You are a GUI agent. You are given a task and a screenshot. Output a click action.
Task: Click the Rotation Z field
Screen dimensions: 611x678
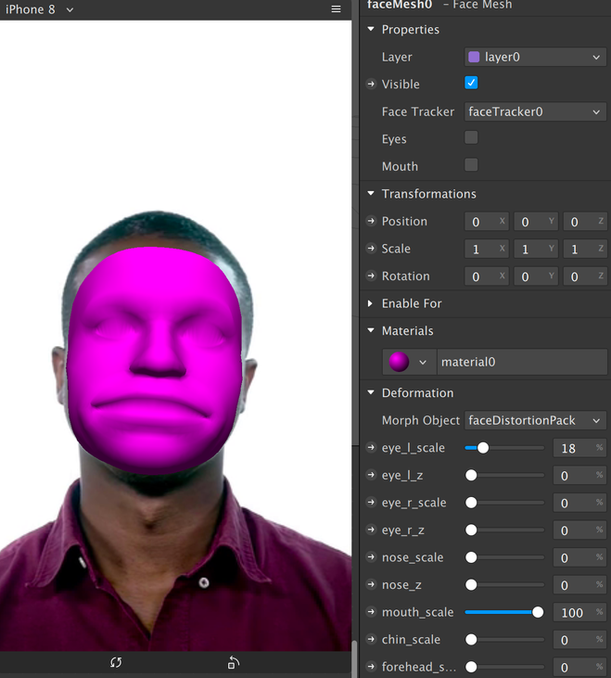coord(585,276)
